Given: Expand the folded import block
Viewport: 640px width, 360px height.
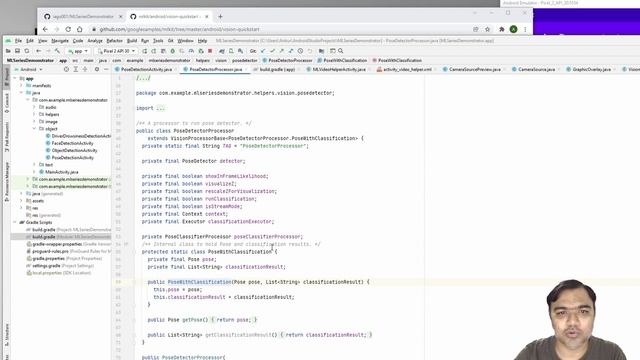Looking at the screenshot, I should (x=161, y=108).
